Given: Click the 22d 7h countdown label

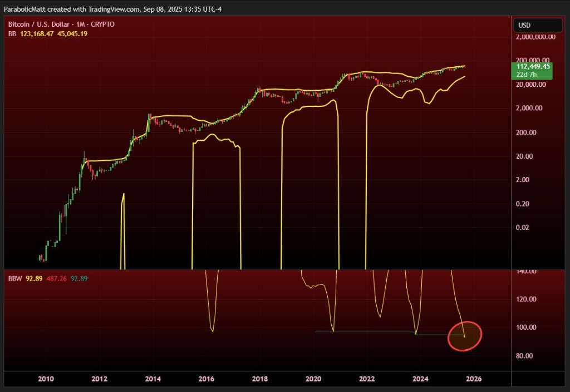Looking at the screenshot, I should 527,75.
